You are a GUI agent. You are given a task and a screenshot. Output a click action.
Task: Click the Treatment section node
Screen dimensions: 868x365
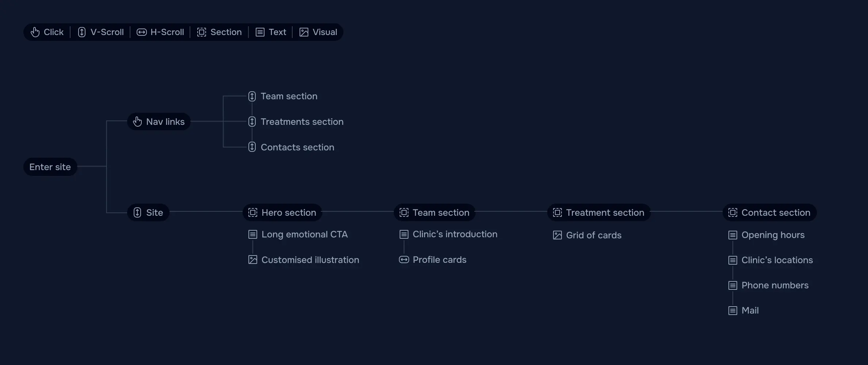(599, 212)
